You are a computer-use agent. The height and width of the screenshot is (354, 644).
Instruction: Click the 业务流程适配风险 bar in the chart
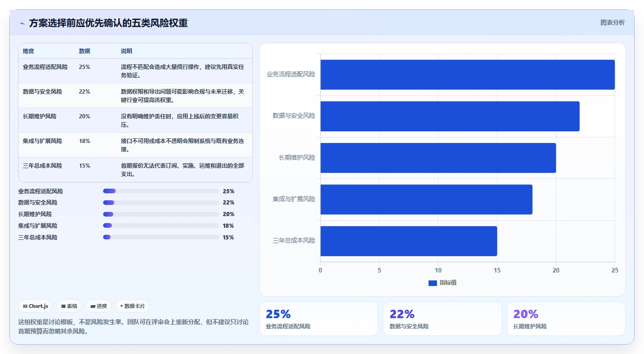(467, 75)
